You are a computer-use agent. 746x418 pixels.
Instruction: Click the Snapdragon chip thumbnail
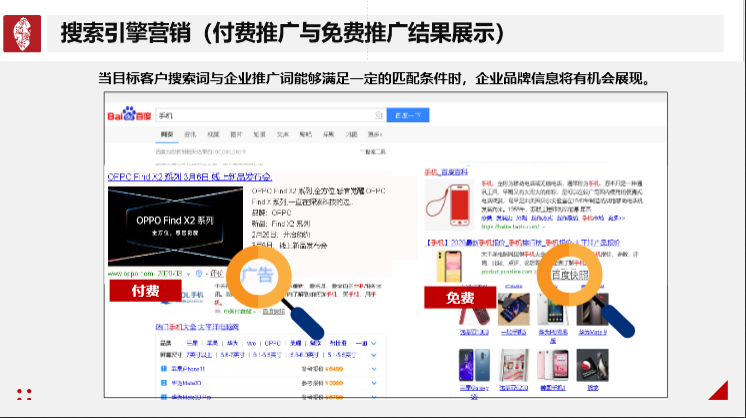592,365
